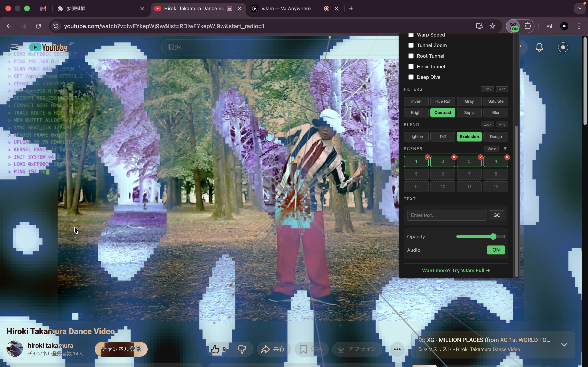Open YouTube notifications bell

539,47
